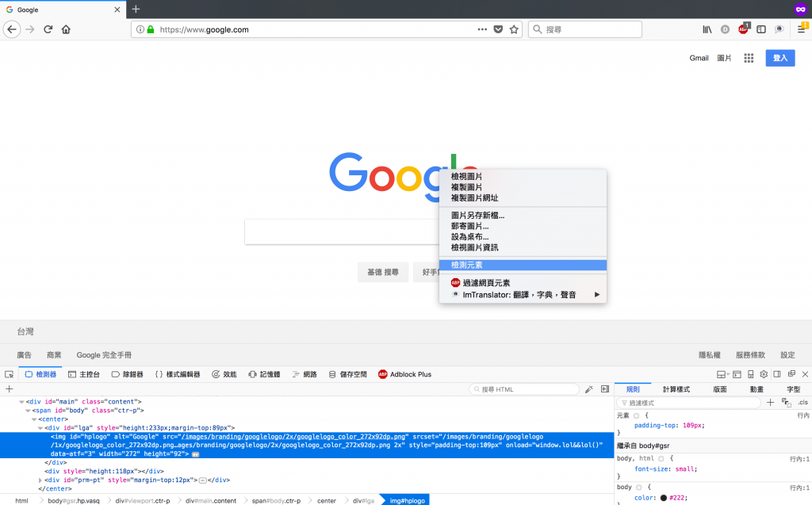Save page to Pocket icon

(498, 29)
